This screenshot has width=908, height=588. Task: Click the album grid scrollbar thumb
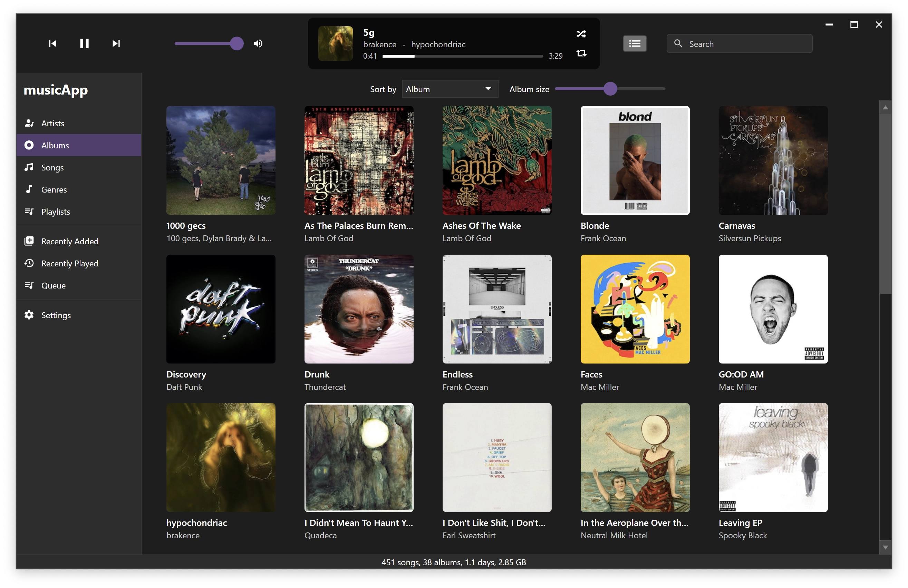pos(885,204)
